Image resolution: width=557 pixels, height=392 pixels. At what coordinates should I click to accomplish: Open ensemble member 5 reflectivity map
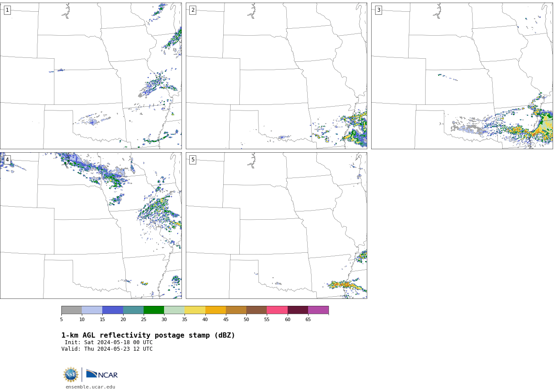[276, 225]
